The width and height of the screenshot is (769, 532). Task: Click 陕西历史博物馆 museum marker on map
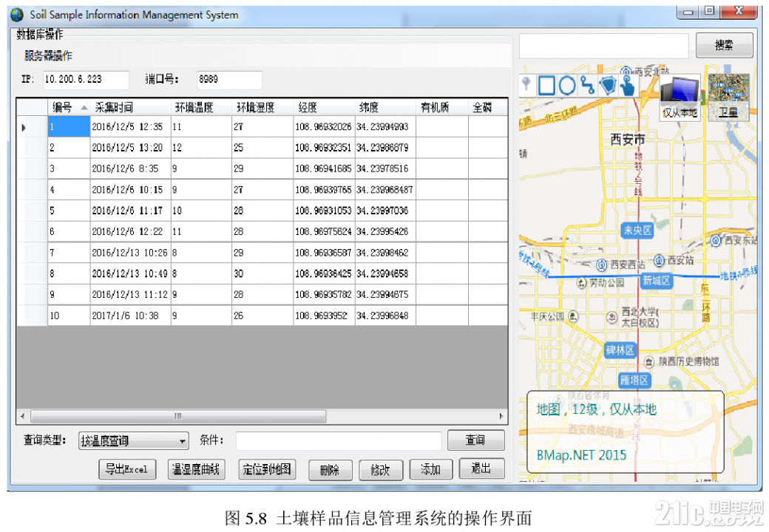(649, 362)
